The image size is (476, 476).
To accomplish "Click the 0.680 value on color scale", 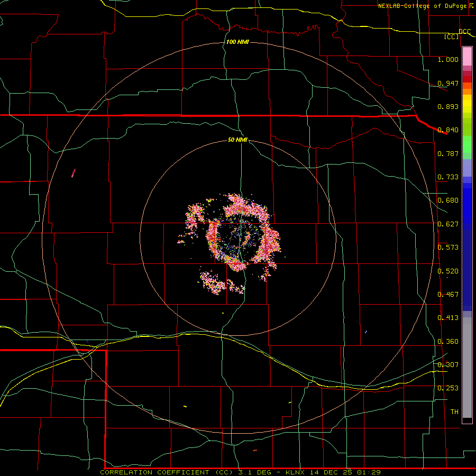I will click(448, 200).
